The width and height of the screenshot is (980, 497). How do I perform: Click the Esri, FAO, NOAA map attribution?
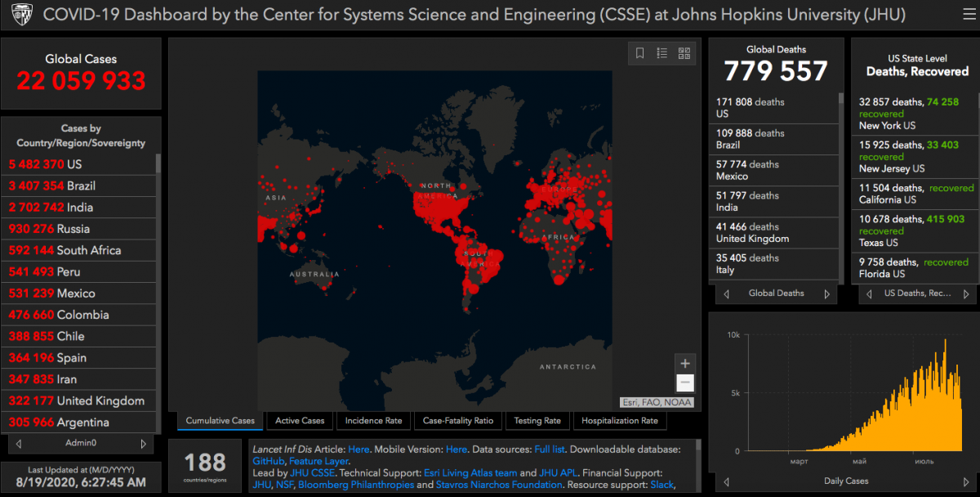point(657,402)
